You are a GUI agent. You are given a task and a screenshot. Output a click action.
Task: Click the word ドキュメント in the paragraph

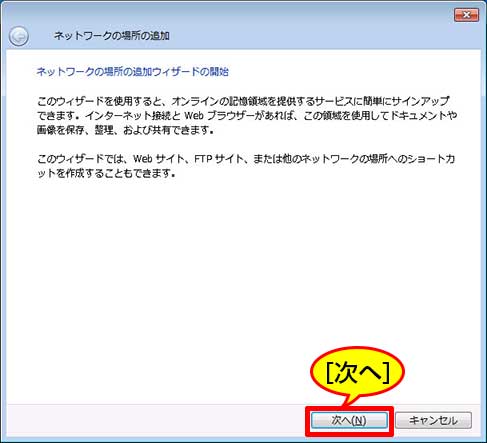(419, 115)
